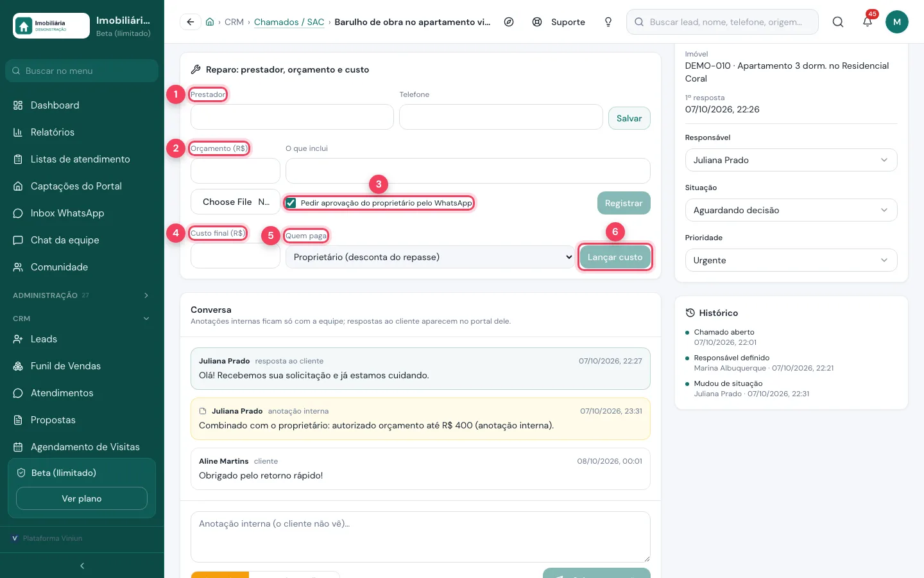The width and height of the screenshot is (924, 578).
Task: Click the compass tour icon
Action: tap(509, 22)
